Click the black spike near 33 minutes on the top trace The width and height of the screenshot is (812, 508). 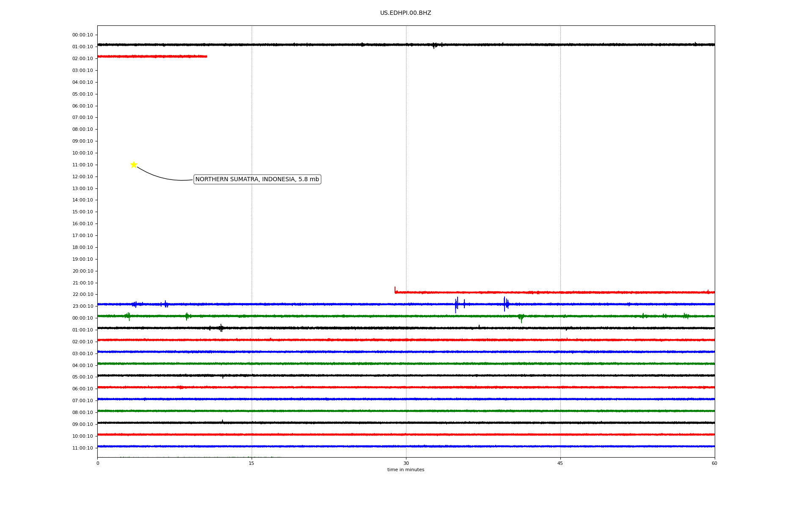point(433,45)
